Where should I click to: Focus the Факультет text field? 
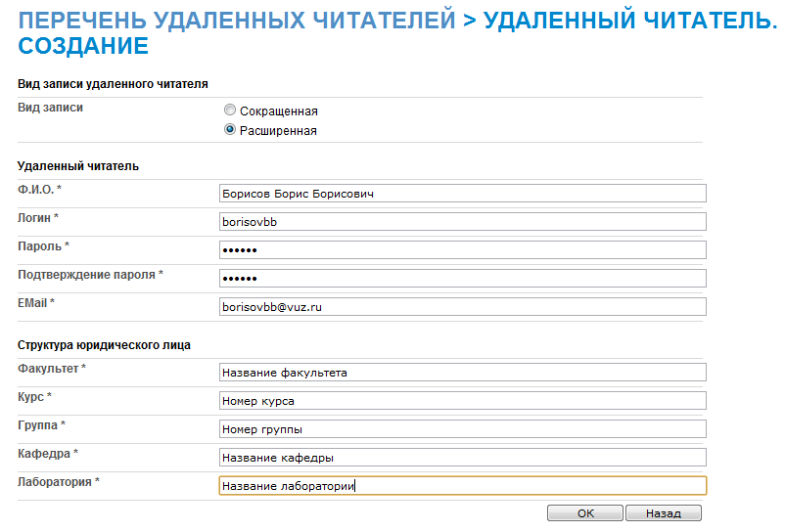(463, 372)
